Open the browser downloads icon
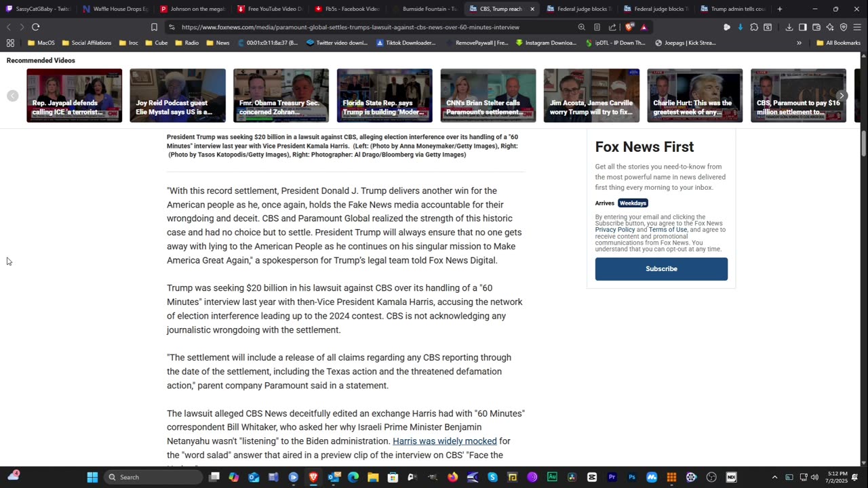The height and width of the screenshot is (488, 868). pos(789,27)
